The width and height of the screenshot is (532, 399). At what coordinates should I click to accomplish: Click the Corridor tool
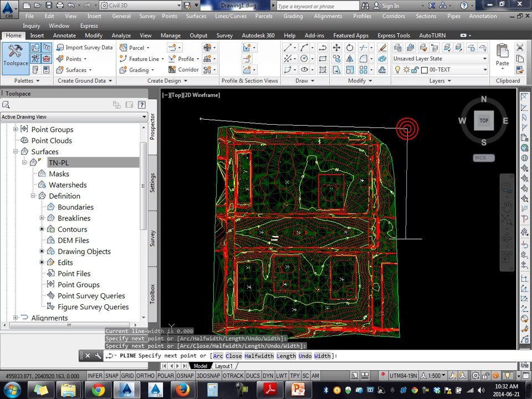(183, 70)
